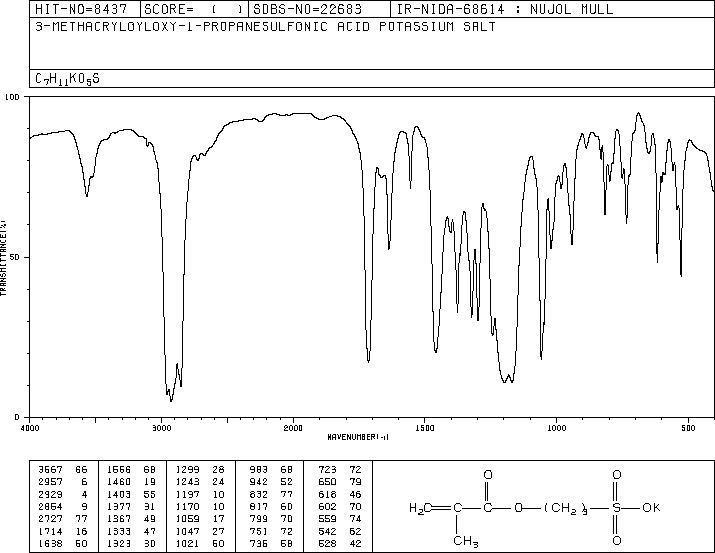Click the 1500 wavenumber axis label

click(x=425, y=428)
